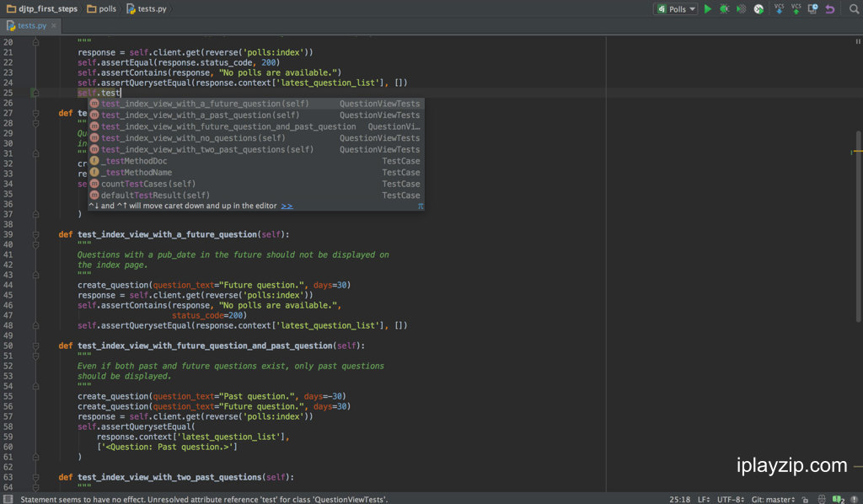Place caret in the self.test line being typed
This screenshot has width=863, height=504.
(x=99, y=93)
